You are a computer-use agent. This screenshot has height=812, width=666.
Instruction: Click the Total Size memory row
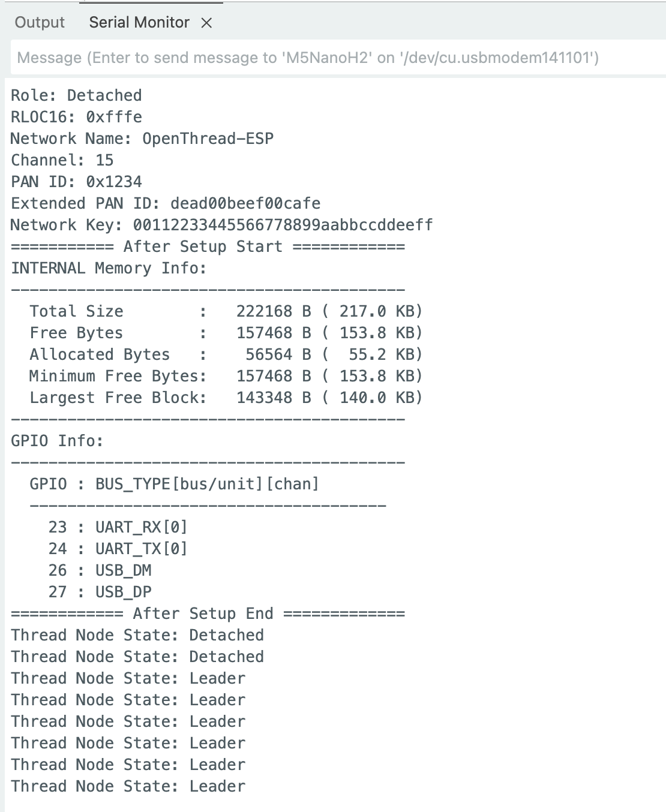(226, 311)
